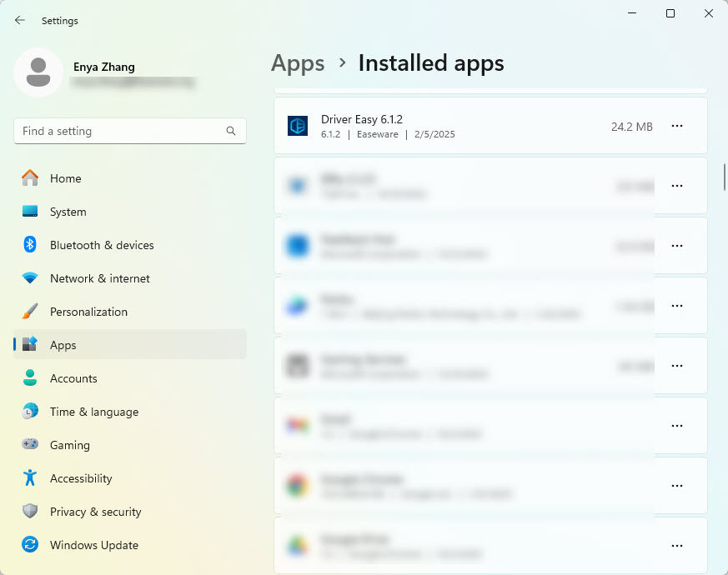Open the more options menu for Driver Easy
The width and height of the screenshot is (728, 575).
point(677,126)
